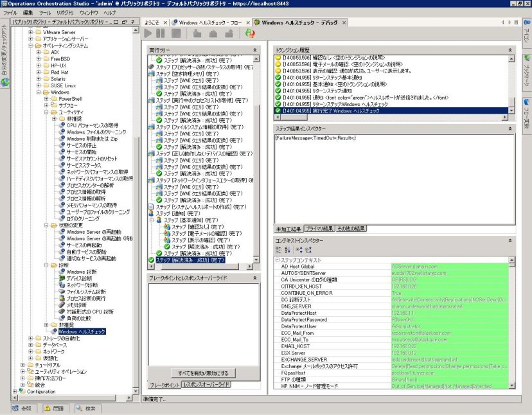This screenshot has width=532, height=415.
Task: Select 対話形式の CPU 診断 item
Action: [90, 312]
